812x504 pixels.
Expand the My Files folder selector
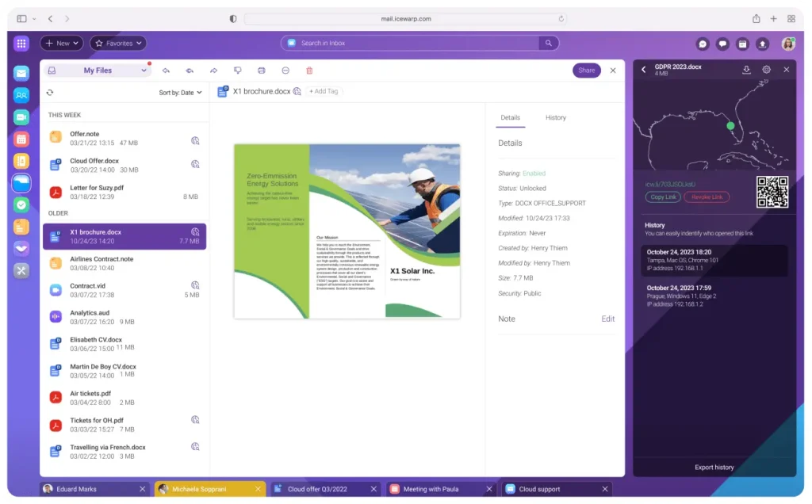click(98, 71)
